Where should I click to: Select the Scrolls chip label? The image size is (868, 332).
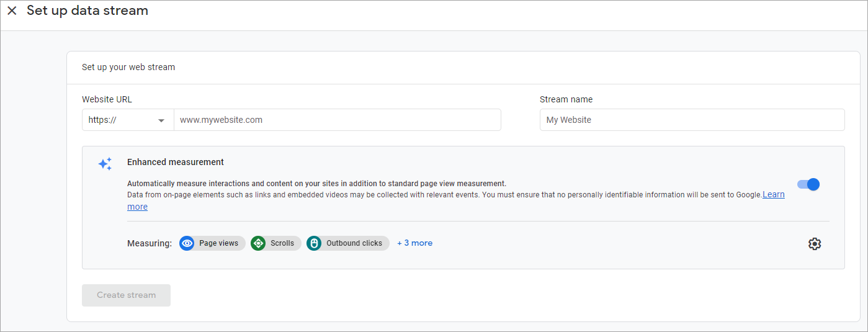[282, 243]
